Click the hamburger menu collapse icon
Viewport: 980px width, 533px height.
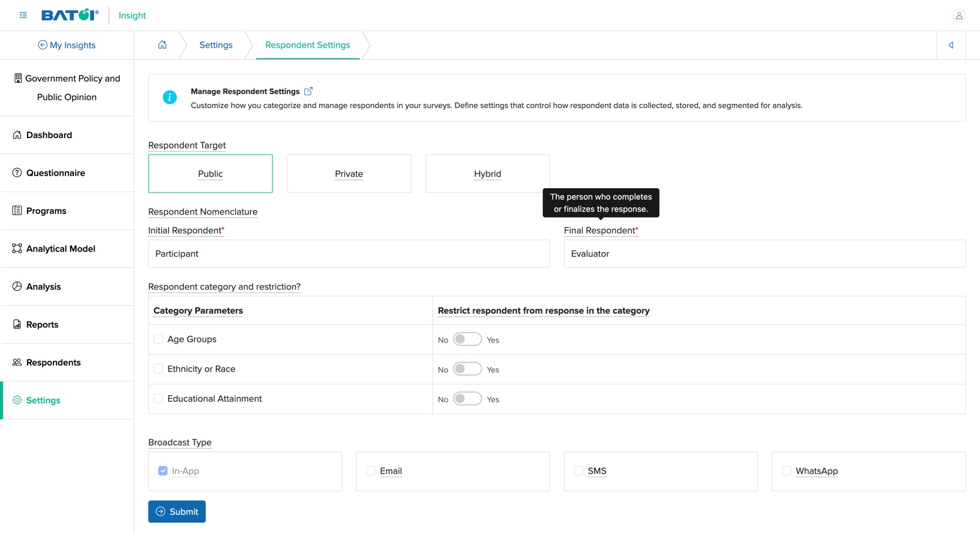pos(23,15)
